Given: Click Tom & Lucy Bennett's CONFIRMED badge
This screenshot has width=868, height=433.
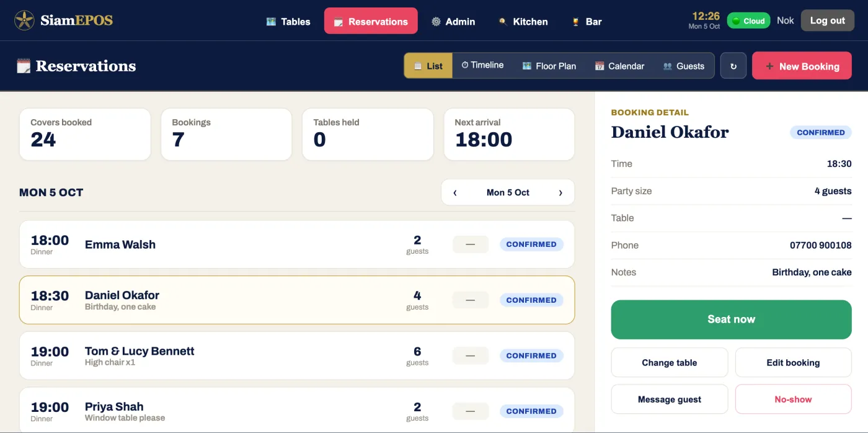Looking at the screenshot, I should click(531, 355).
